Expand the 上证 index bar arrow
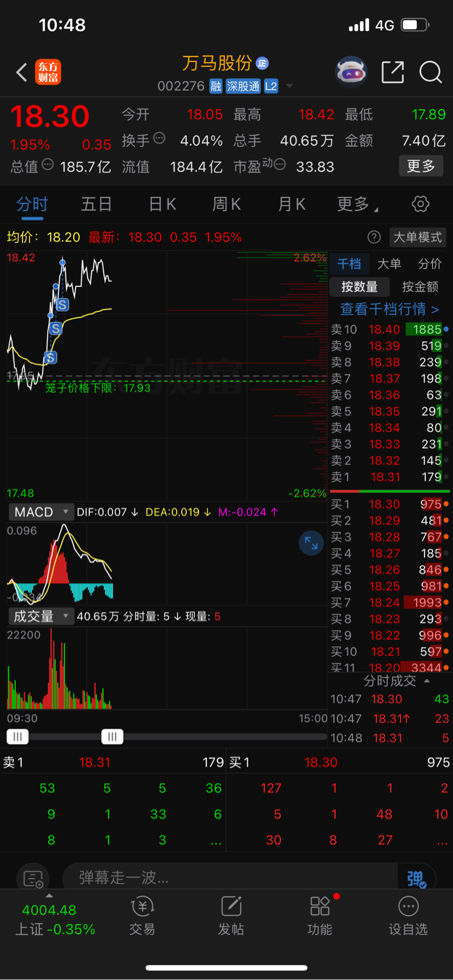Screen dimensions: 453x980 [x=49, y=896]
